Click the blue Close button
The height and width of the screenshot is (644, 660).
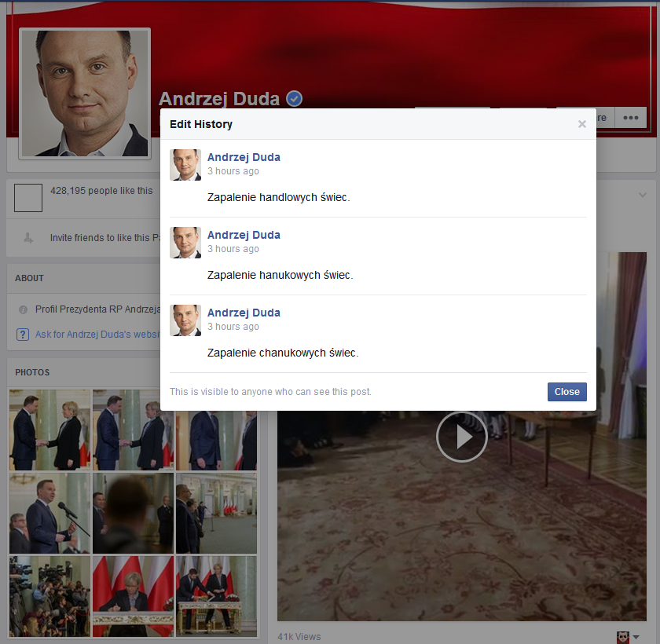pyautogui.click(x=566, y=392)
